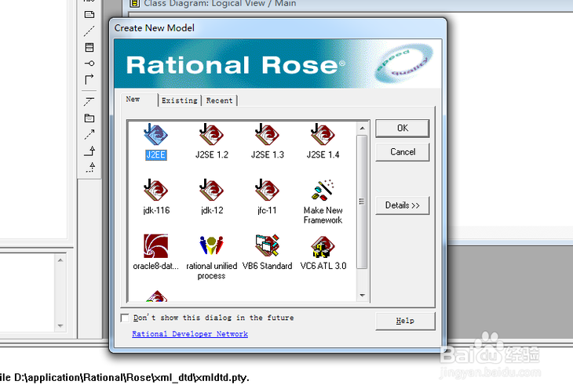This screenshot has height=392, width=573.
Task: Dismiss dialog with Cancel button
Action: coord(403,152)
